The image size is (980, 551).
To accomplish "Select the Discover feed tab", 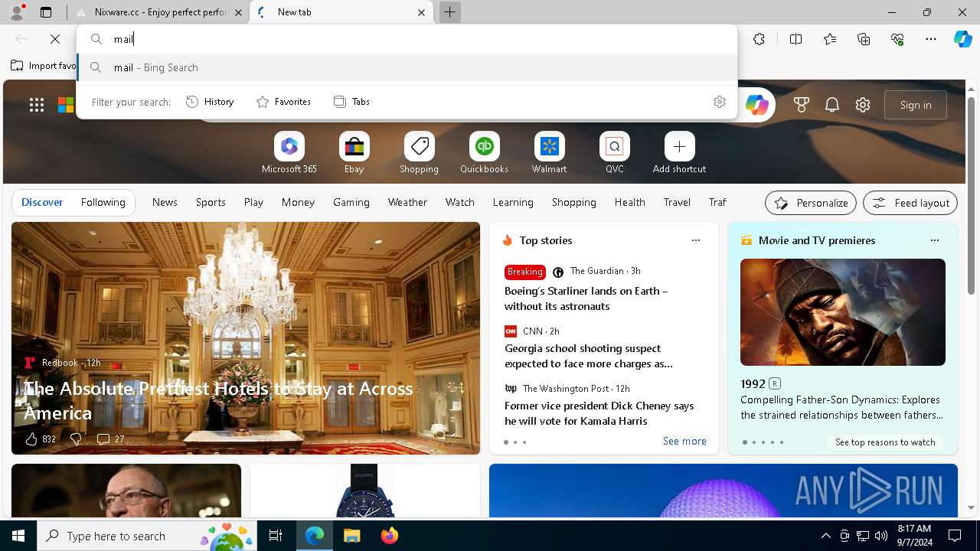I will pos(42,202).
